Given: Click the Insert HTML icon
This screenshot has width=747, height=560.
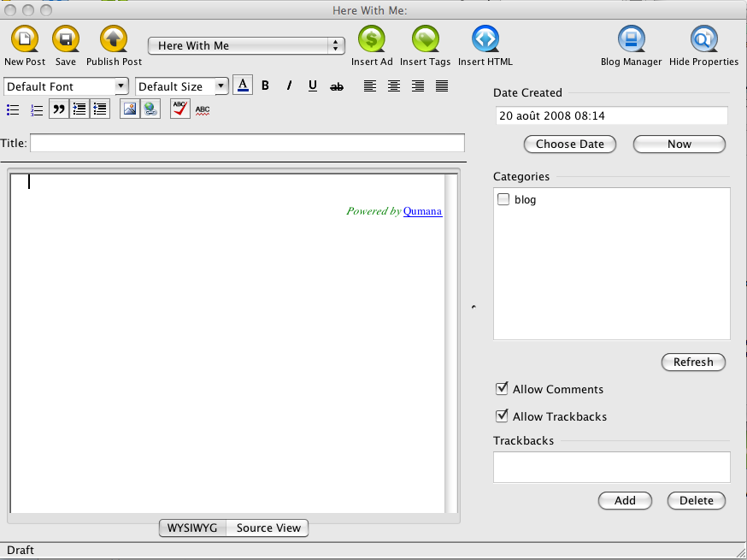Looking at the screenshot, I should tap(485, 39).
